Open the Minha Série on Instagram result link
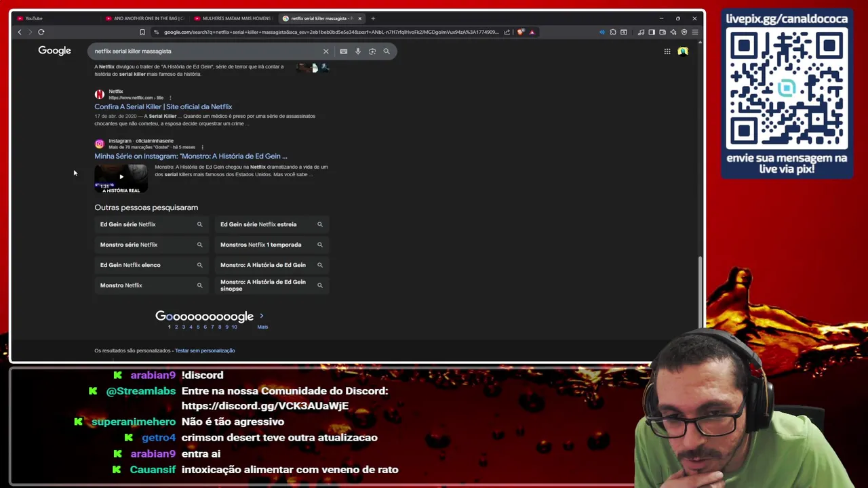The height and width of the screenshot is (488, 868). 191,156
